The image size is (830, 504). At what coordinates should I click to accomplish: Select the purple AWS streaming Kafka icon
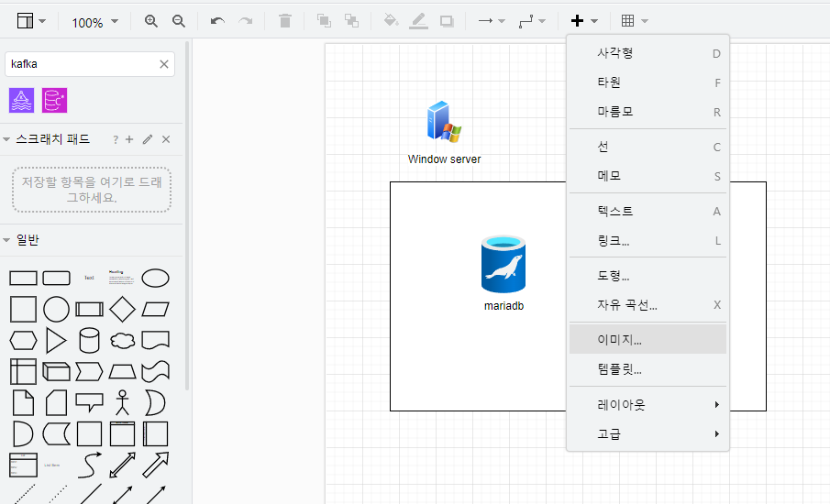pyautogui.click(x=21, y=101)
